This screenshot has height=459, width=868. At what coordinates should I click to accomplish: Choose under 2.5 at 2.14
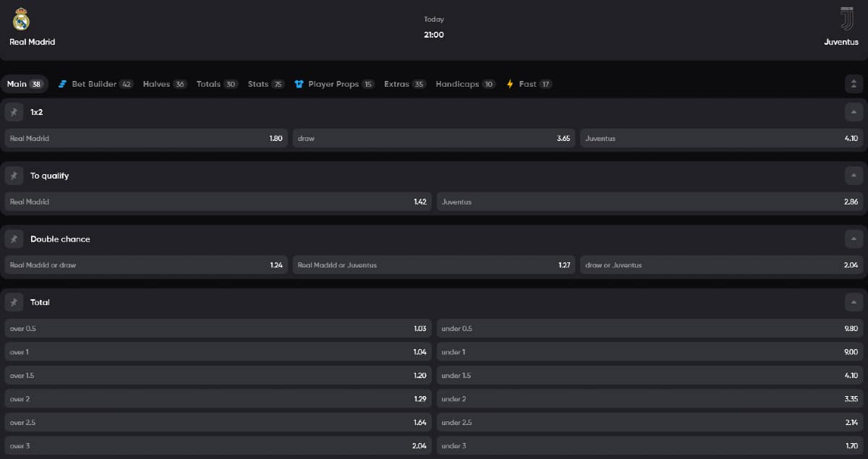point(650,422)
